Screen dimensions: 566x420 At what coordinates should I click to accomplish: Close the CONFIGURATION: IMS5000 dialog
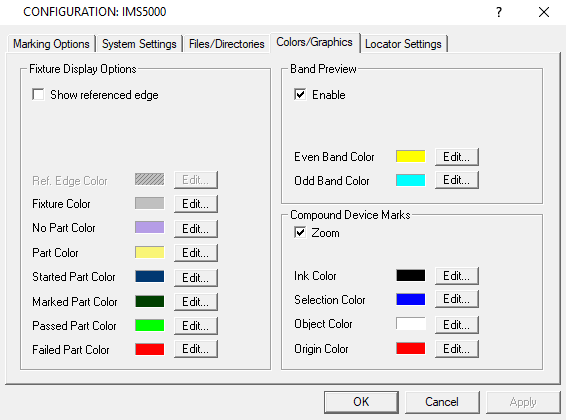544,12
